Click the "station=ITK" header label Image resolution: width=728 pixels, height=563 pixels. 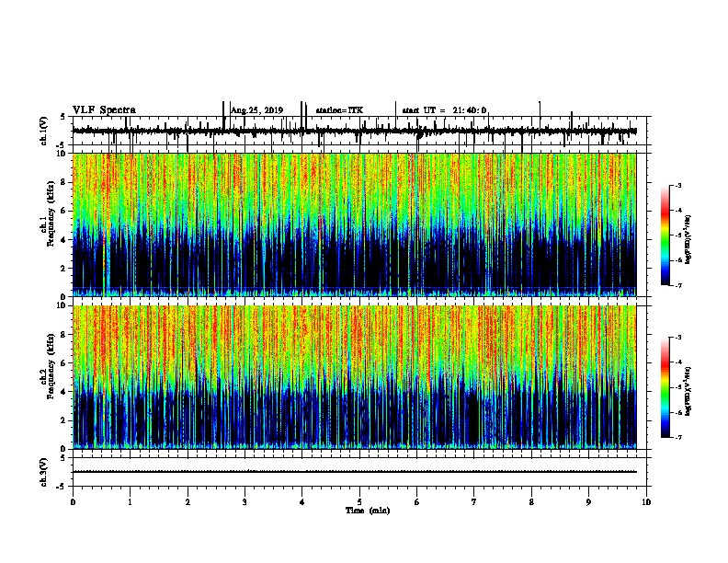(339, 110)
